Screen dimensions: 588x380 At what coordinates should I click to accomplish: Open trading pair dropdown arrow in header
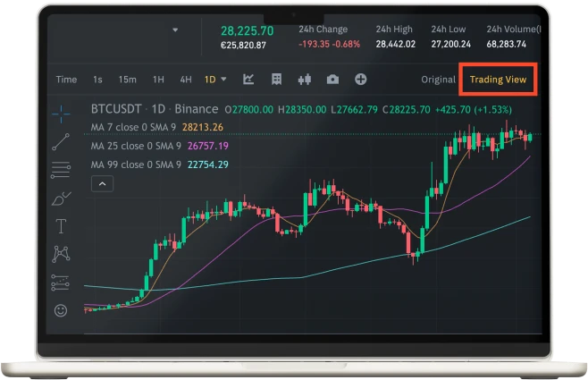[x=175, y=30]
